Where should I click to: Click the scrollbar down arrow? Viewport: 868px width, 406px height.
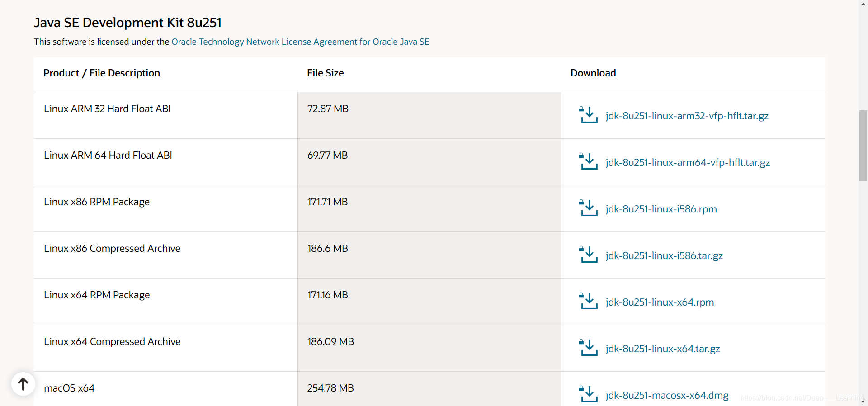[863, 401]
